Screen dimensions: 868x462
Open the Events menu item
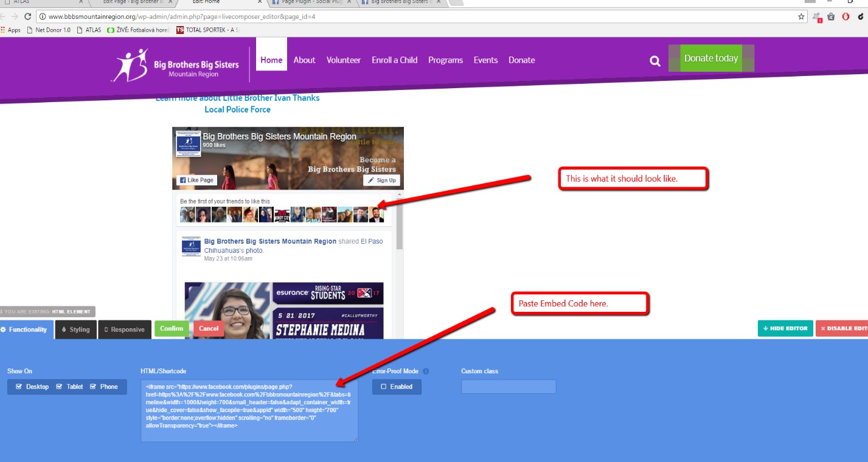(486, 60)
